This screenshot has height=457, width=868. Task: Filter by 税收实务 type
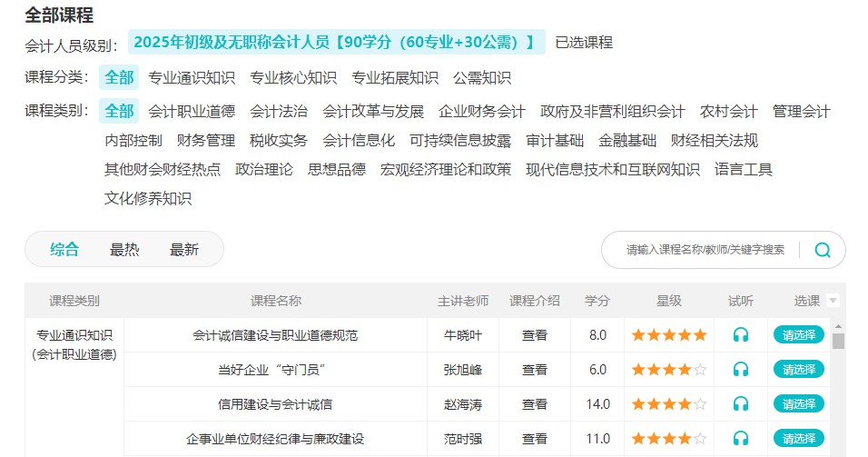click(x=279, y=141)
